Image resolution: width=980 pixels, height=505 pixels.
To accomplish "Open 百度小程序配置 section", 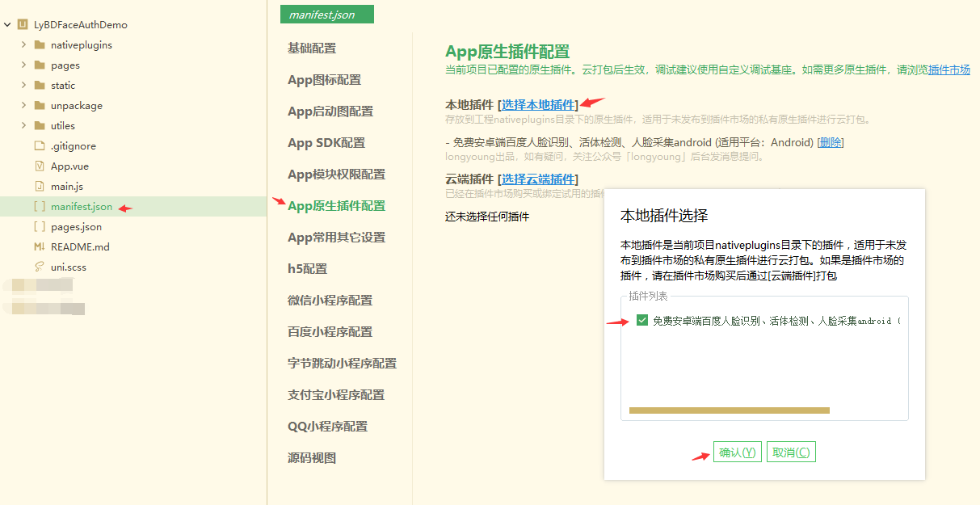I will (x=330, y=332).
